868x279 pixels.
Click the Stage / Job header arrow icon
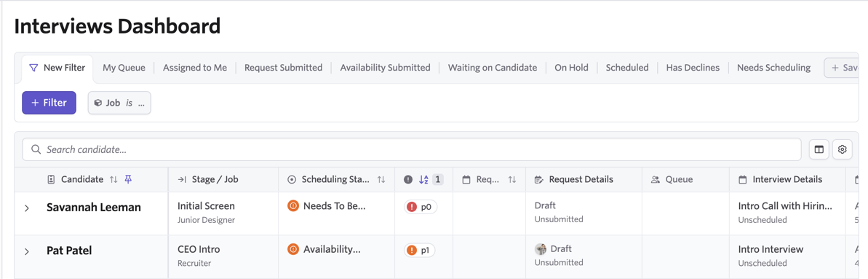[x=182, y=179]
